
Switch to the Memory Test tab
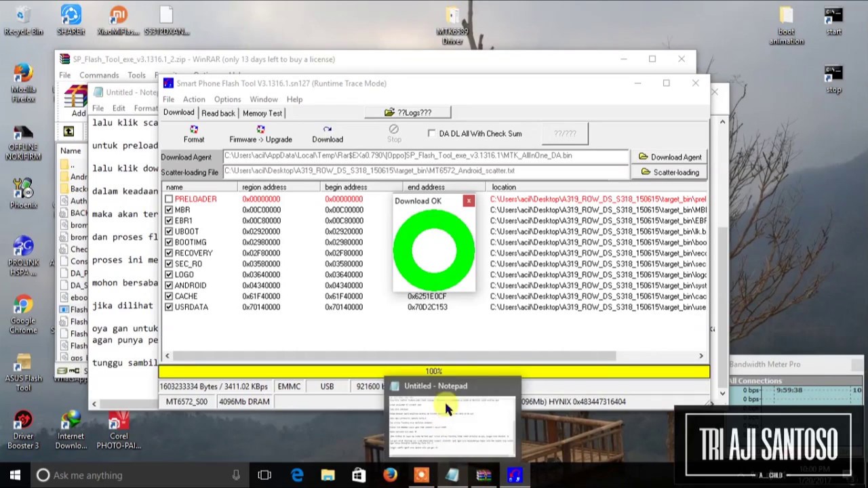[x=262, y=113]
